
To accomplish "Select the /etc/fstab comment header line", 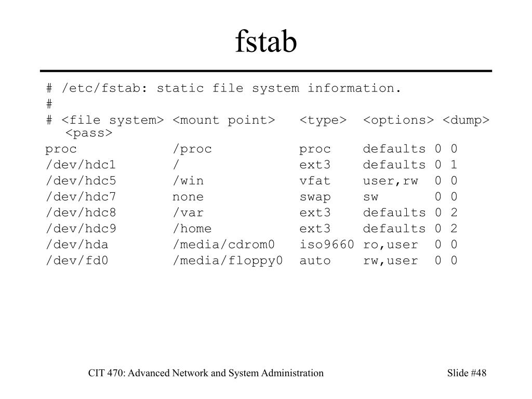I will [x=223, y=88].
